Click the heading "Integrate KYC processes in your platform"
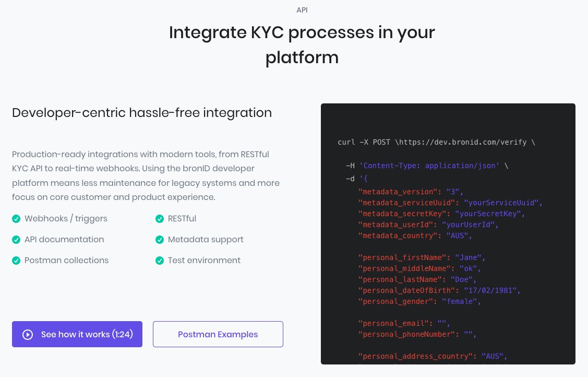The width and height of the screenshot is (588, 377). [302, 44]
